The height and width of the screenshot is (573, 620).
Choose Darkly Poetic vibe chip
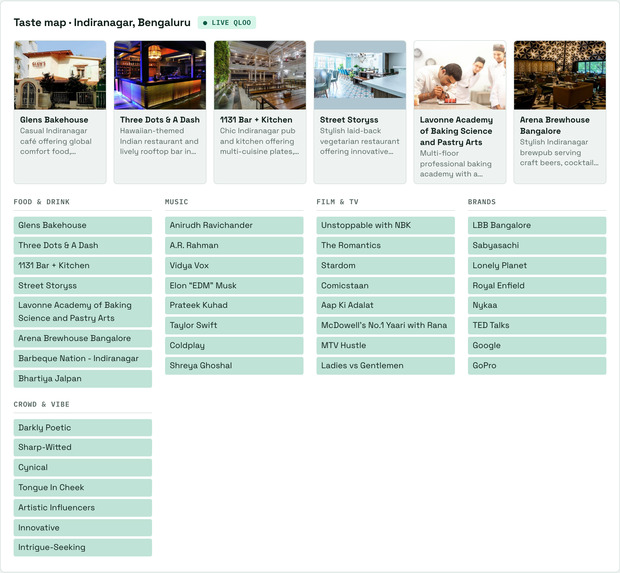click(83, 428)
